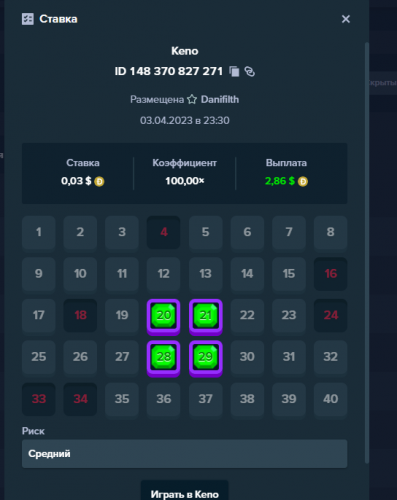
Task: Click keno number 4 in red
Action: point(164,232)
